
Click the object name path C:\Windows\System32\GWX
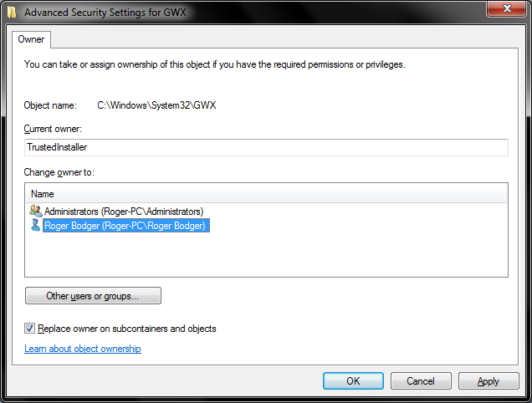pos(157,105)
